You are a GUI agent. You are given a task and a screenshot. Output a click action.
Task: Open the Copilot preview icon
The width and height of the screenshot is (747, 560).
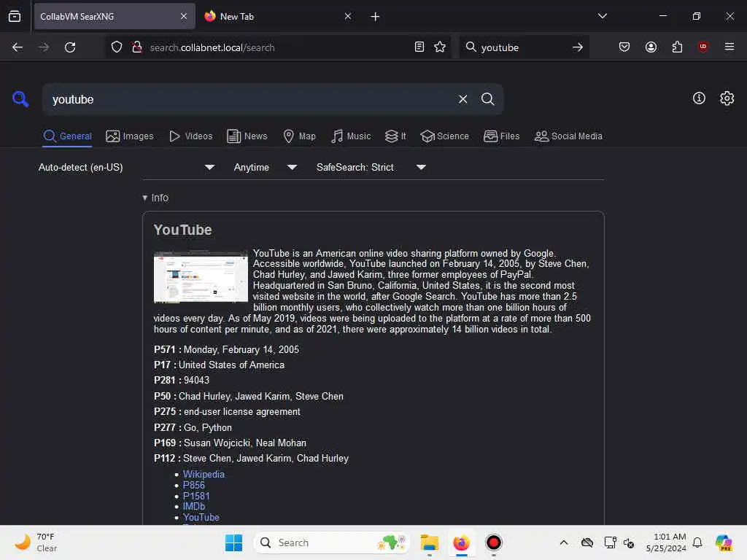[x=724, y=542]
